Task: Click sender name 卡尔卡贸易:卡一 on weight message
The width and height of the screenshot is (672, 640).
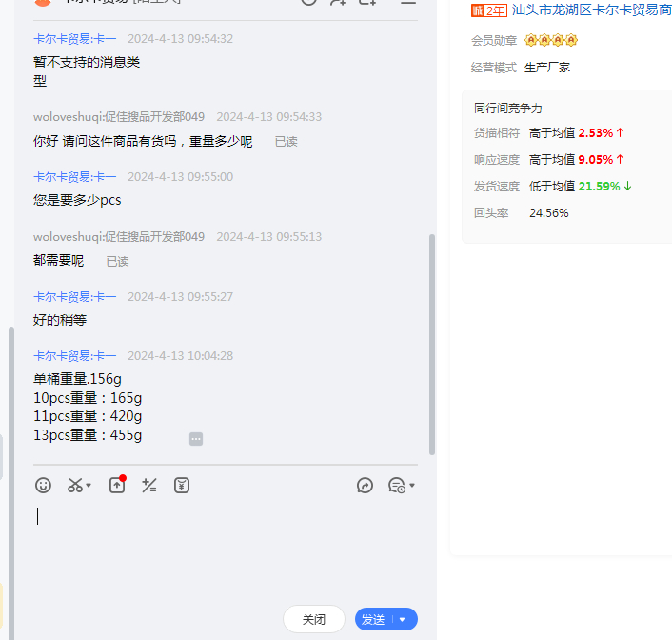Action: (x=75, y=356)
